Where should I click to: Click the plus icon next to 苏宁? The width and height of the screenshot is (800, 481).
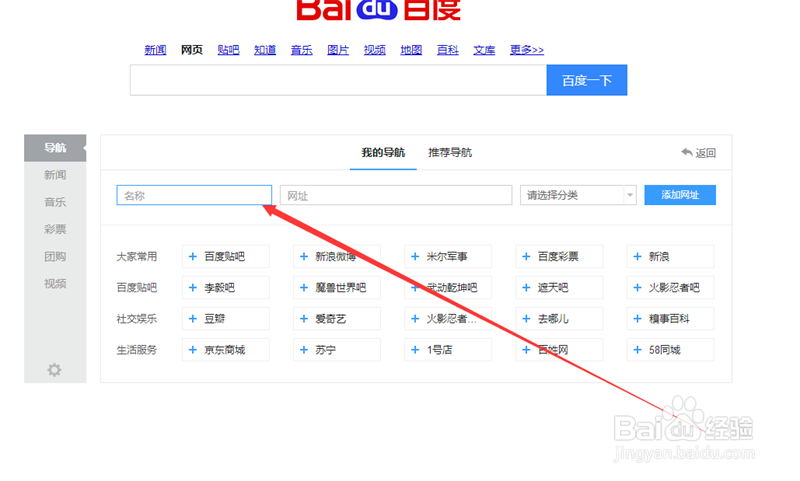click(304, 350)
